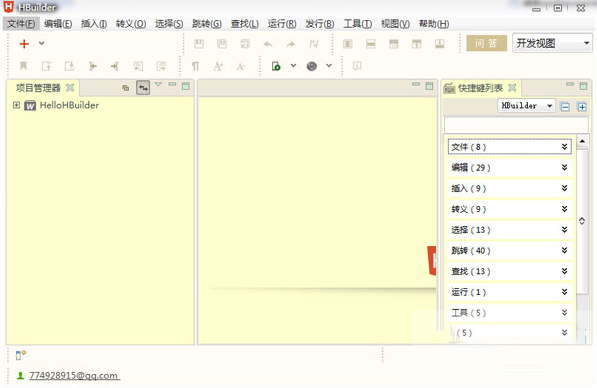This screenshot has height=388, width=597.
Task: Click the 774928915@qq.com account link
Action: pyautogui.click(x=74, y=375)
